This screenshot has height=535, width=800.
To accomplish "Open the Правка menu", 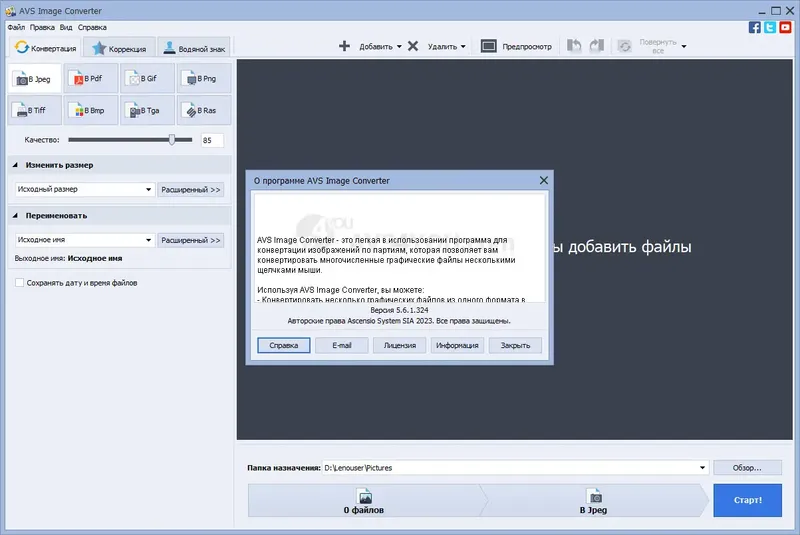I will tap(42, 28).
